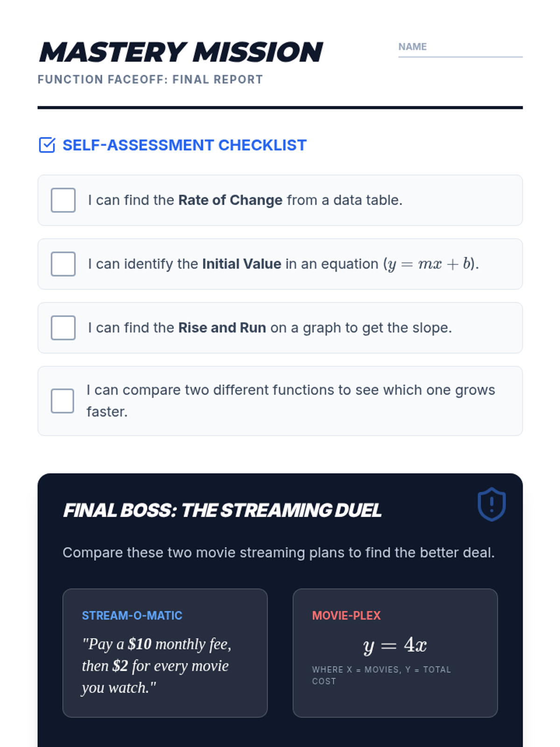The height and width of the screenshot is (747, 560).
Task: Click the Mastery Mission title
Action: (181, 52)
